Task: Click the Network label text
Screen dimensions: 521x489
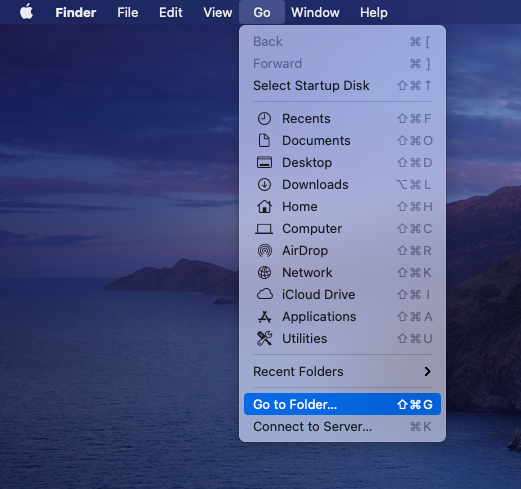Action: pos(307,273)
